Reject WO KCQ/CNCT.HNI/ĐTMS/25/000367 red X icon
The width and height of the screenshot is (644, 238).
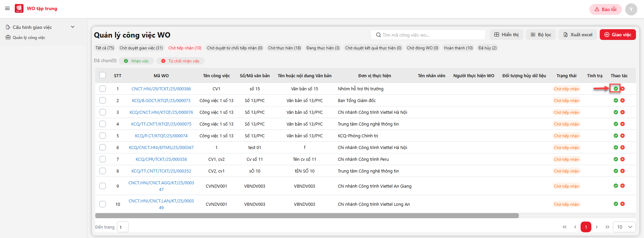tap(623, 147)
